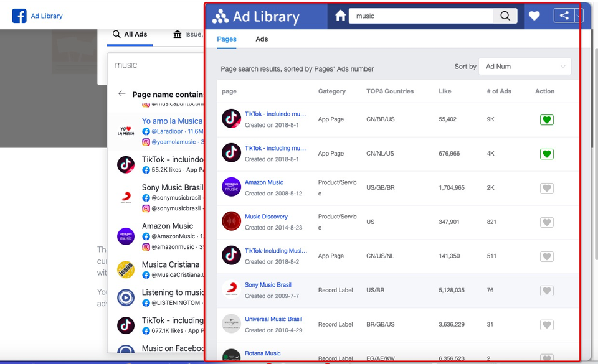Screen dimensions: 598x364
Task: Select the red Music Discovery page avatar
Action: click(x=231, y=222)
